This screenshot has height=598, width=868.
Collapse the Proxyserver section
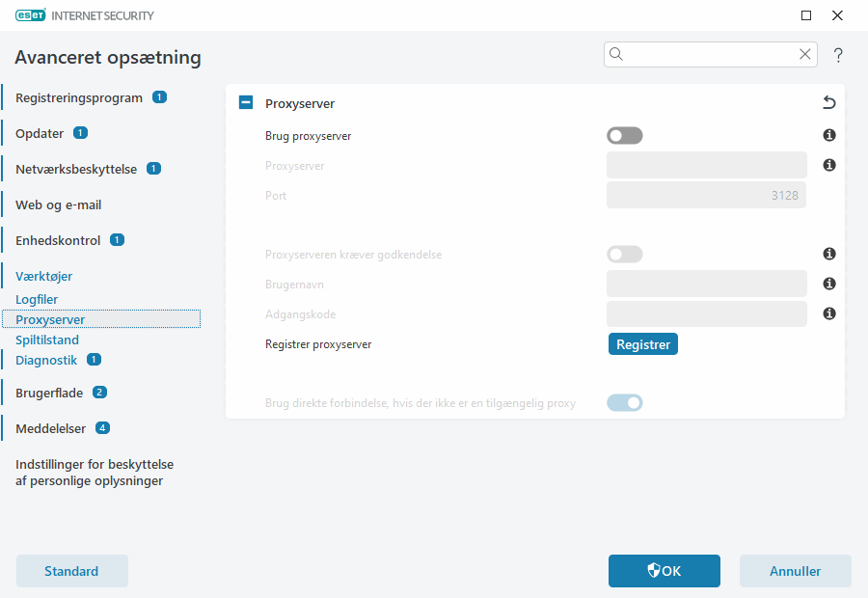[245, 101]
